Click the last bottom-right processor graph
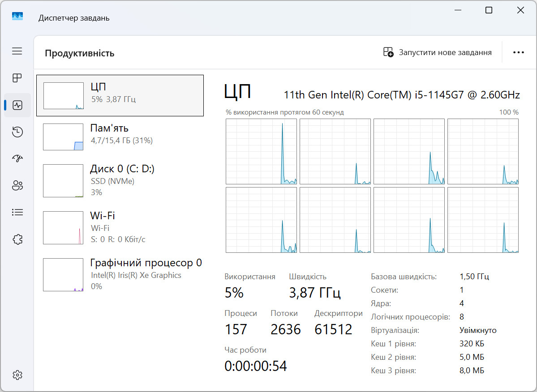 point(483,220)
